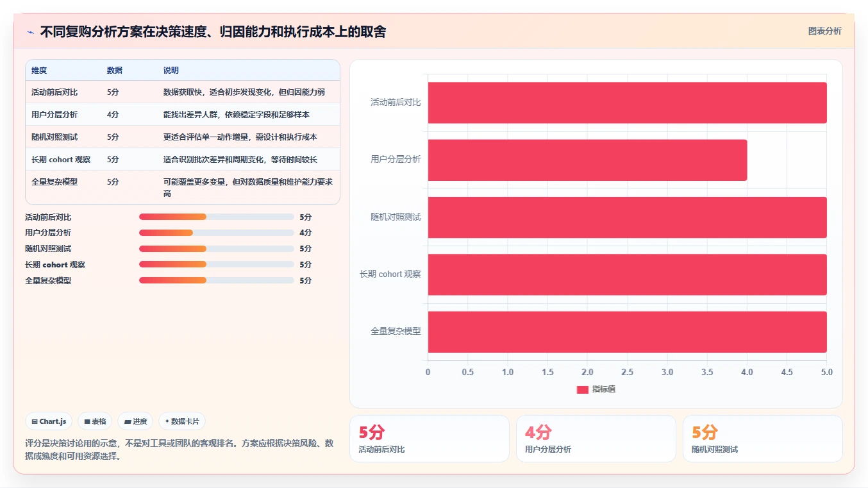Screen dimensions: 868x488
Task: Click the 5分 value in the table's 随机对照测试 row
Action: tap(113, 137)
